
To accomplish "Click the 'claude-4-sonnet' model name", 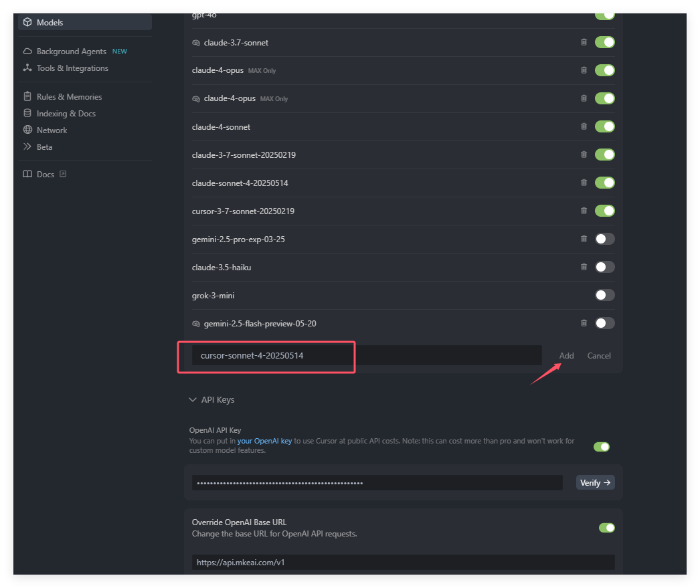I will [221, 126].
